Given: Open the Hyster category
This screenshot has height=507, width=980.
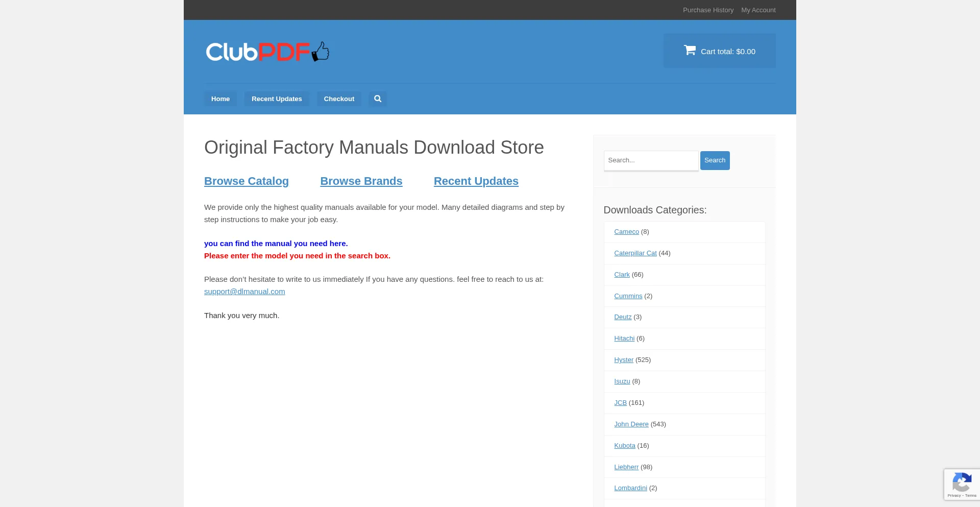Looking at the screenshot, I should (x=624, y=360).
